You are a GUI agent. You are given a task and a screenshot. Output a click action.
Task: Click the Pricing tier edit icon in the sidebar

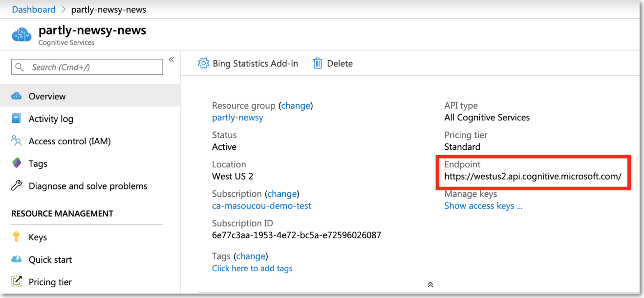click(x=17, y=282)
